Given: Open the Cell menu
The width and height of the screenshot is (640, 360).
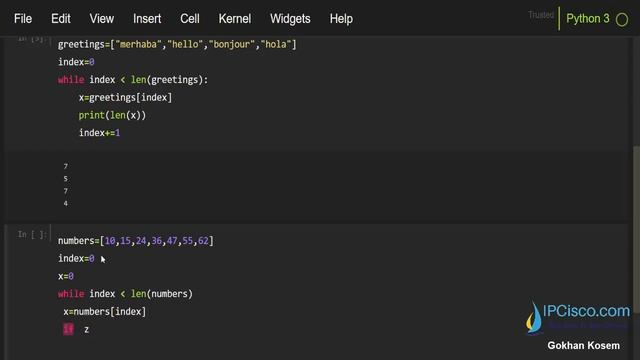Looking at the screenshot, I should point(190,19).
